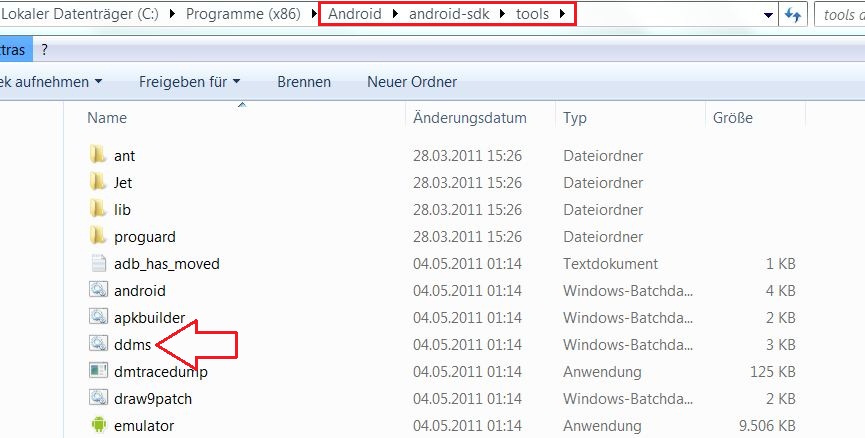This screenshot has width=865, height=438.
Task: Expand the arrow after android-sdk breadcrumb
Action: pos(502,14)
